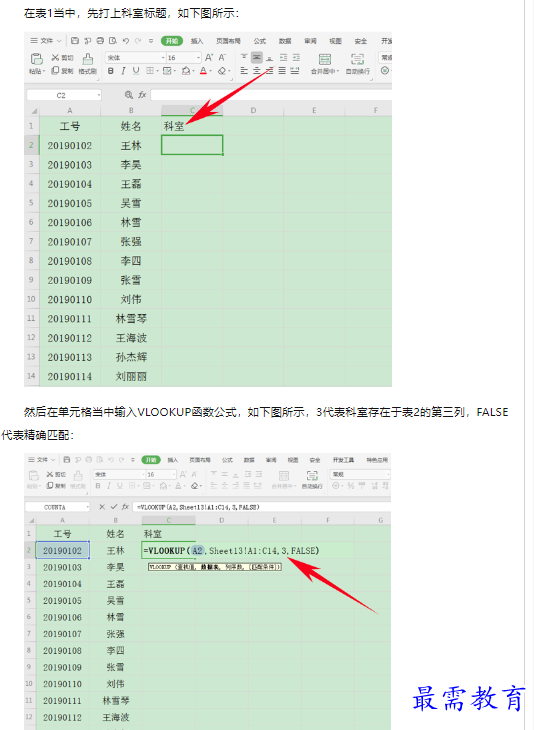Click the red font color A in the upper spreadsheet

203,71
